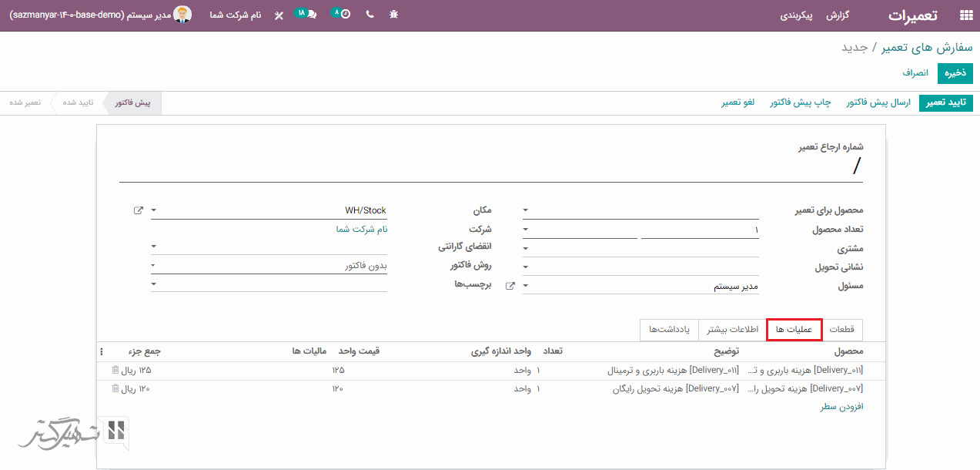The height and width of the screenshot is (470, 980).
Task: Expand the مشتری dropdown
Action: (526, 249)
